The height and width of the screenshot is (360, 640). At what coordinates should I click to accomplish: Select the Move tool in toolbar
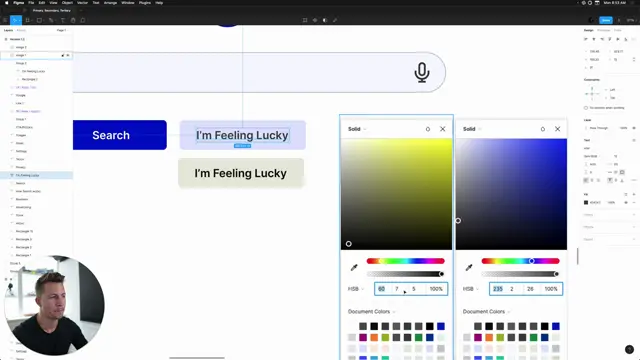coord(15,20)
